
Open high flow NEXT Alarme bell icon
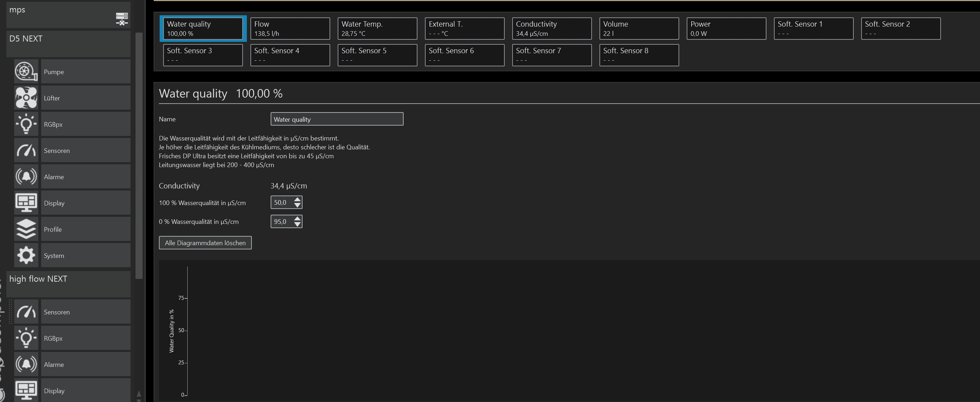tap(26, 364)
